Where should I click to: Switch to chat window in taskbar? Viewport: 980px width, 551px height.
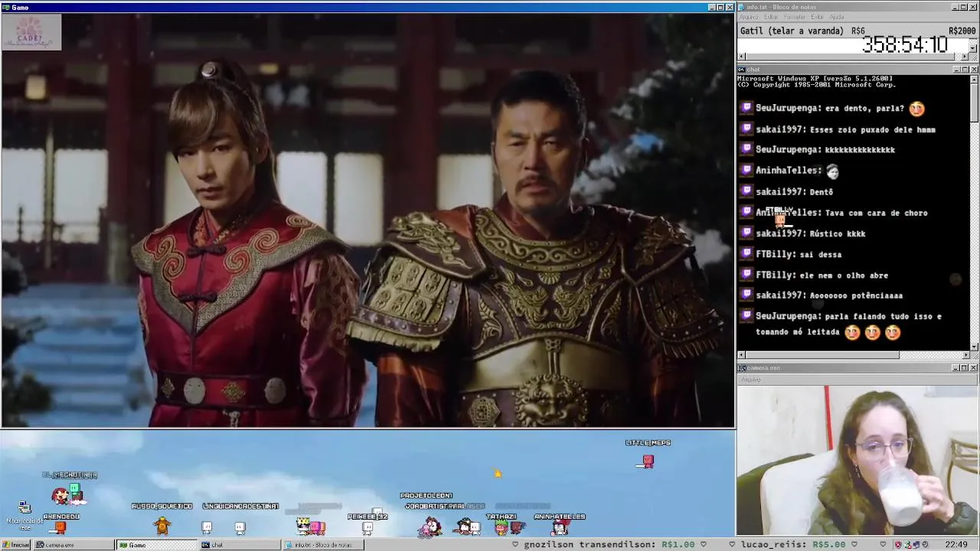240,545
